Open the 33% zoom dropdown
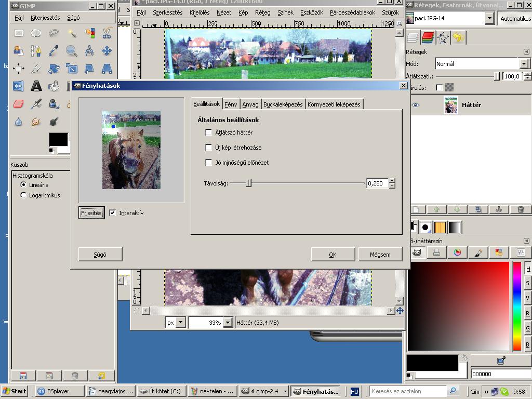 (x=228, y=322)
